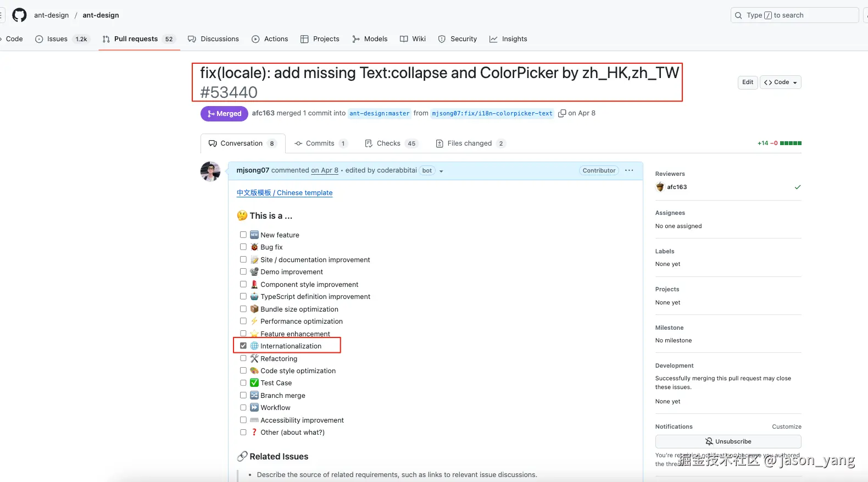Check TypeScript definition improvement checkbox
Image resolution: width=868 pixels, height=482 pixels.
pyautogui.click(x=243, y=296)
